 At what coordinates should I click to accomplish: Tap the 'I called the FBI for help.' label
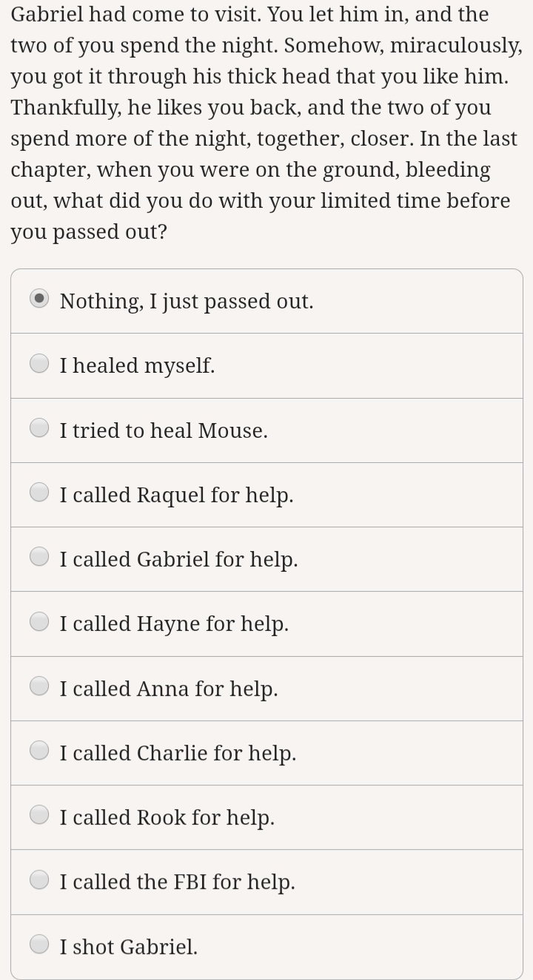pos(177,882)
